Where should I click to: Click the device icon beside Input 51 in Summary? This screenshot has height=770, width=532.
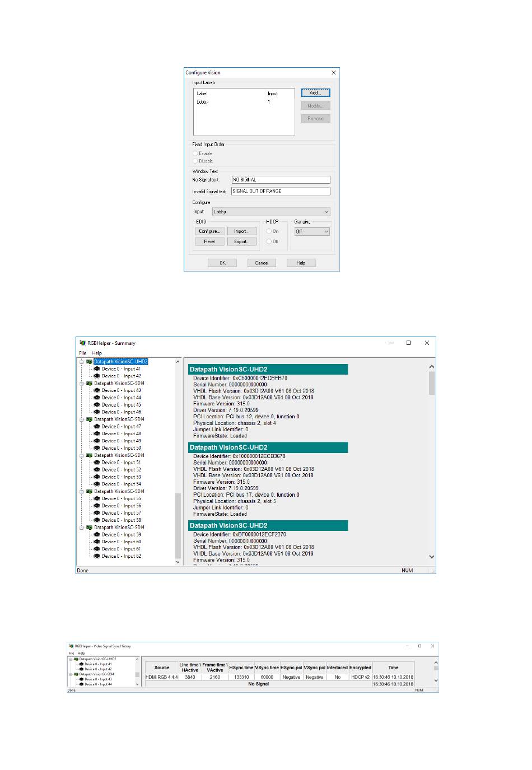[x=97, y=463]
